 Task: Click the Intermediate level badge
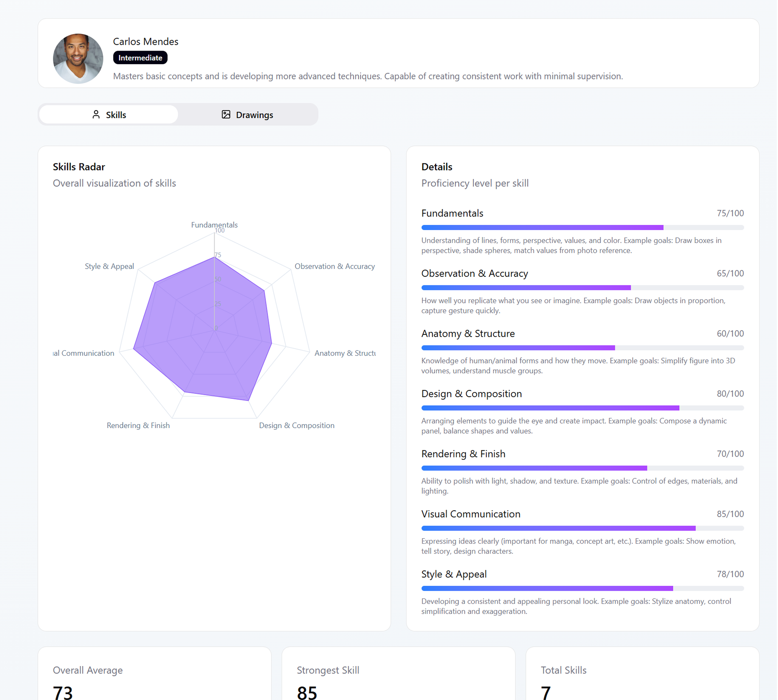tap(140, 57)
